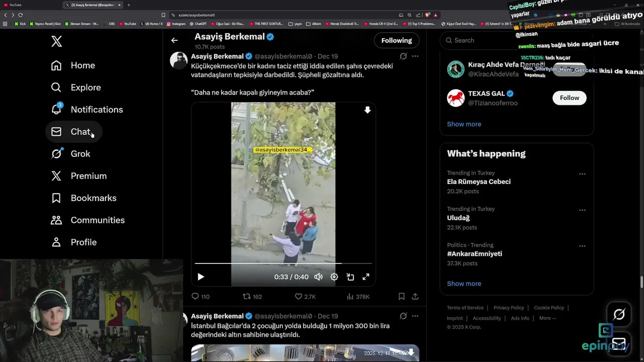Click the Following button
This screenshot has width=644, height=362.
tap(396, 40)
